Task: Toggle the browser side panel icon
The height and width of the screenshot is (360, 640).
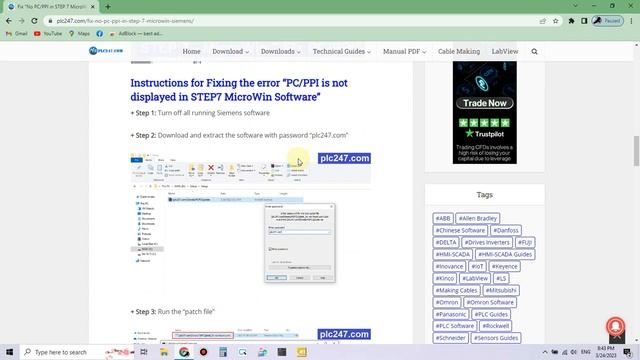Action: click(584, 21)
